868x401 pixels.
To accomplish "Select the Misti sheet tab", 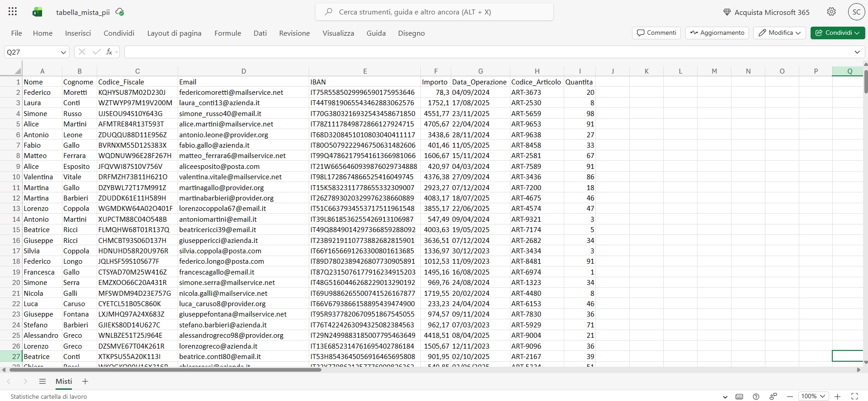I will click(x=64, y=382).
